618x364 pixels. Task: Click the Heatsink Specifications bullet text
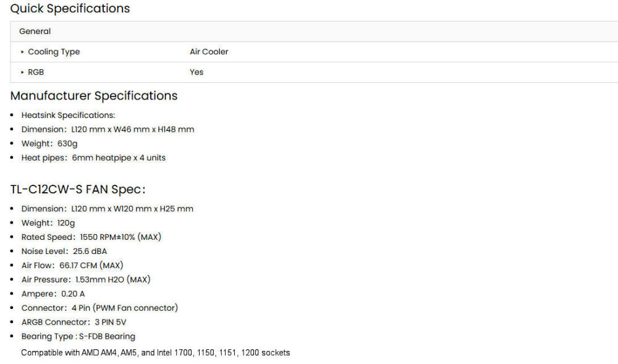pyautogui.click(x=68, y=115)
